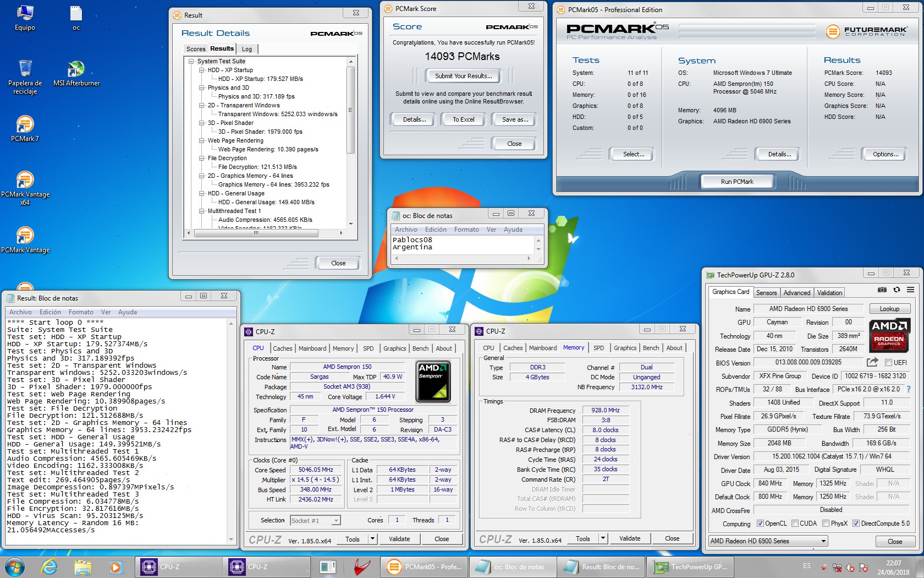Open MSI Afterburner desktop icon
The image size is (924, 578).
point(76,74)
